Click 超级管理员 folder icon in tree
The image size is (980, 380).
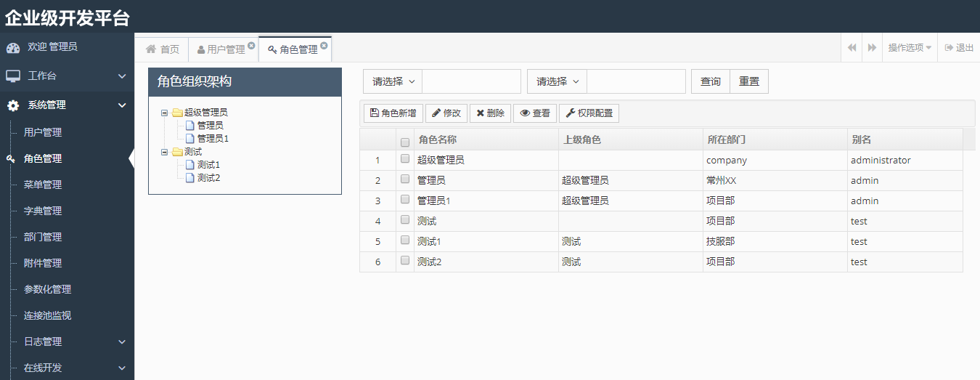point(177,113)
